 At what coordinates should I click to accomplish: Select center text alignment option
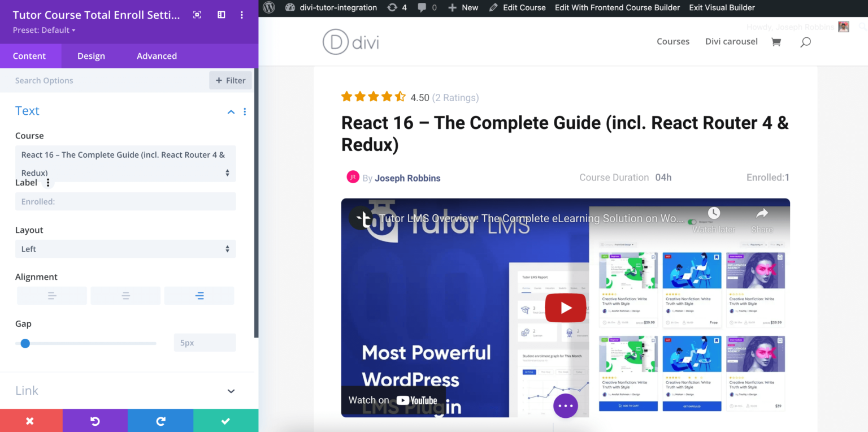point(125,296)
